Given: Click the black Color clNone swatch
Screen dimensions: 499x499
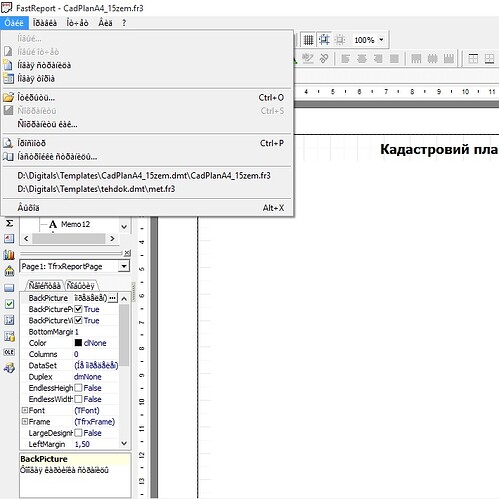Looking at the screenshot, I should (x=78, y=343).
